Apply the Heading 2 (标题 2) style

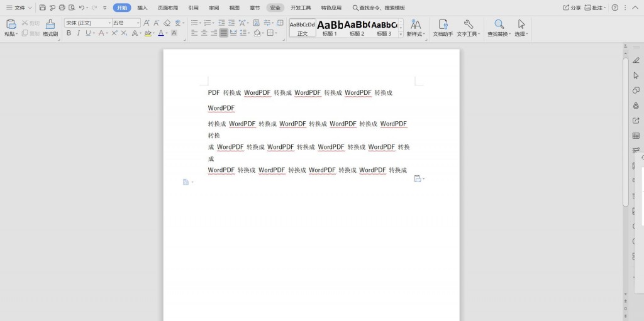[357, 28]
